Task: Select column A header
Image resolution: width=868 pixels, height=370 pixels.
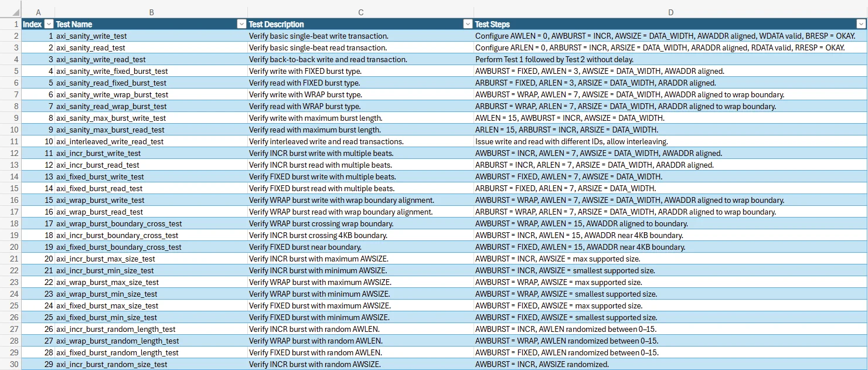Action: pos(38,12)
